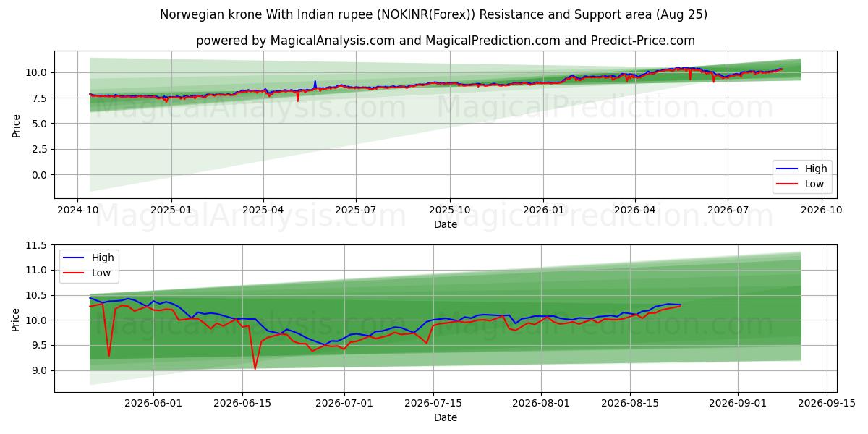The width and height of the screenshot is (868, 434).
Task: Click the '2024-10' tick label on the top chart
Action: (x=78, y=210)
